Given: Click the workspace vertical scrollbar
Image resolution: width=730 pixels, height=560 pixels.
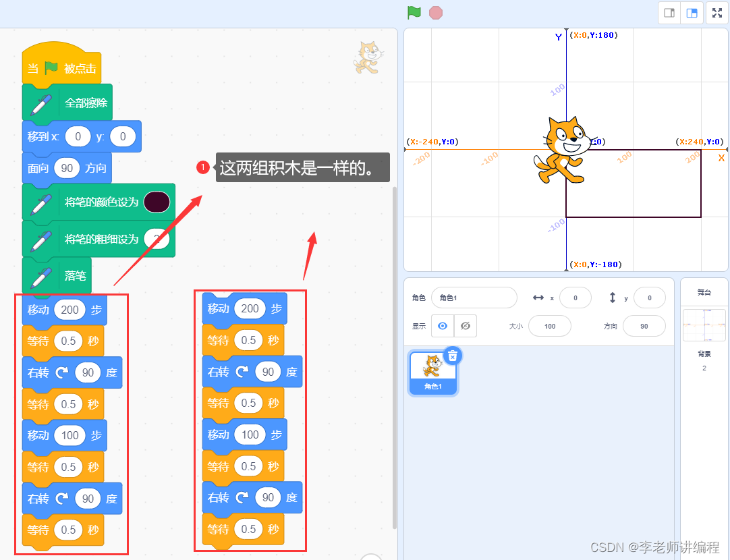Looking at the screenshot, I should click(x=395, y=358).
